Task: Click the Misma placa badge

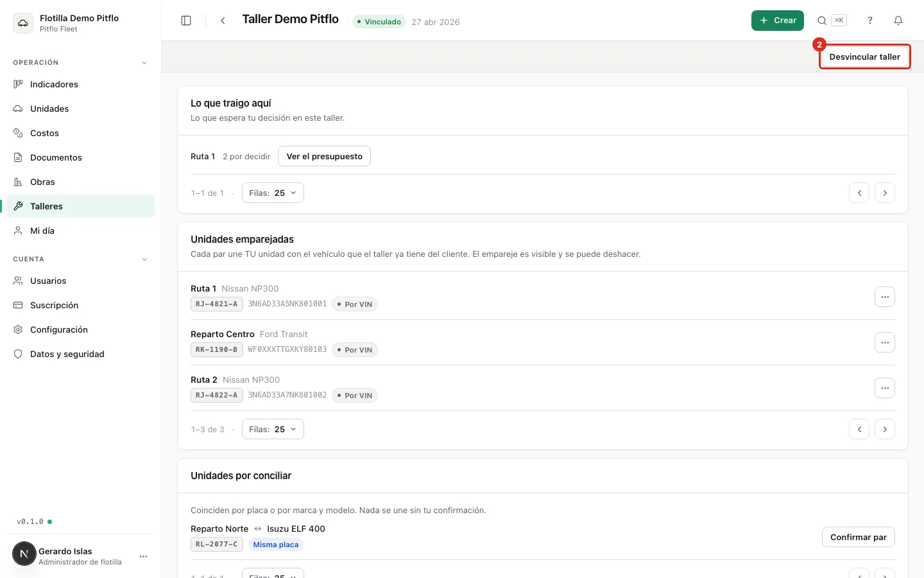Action: pyautogui.click(x=275, y=545)
